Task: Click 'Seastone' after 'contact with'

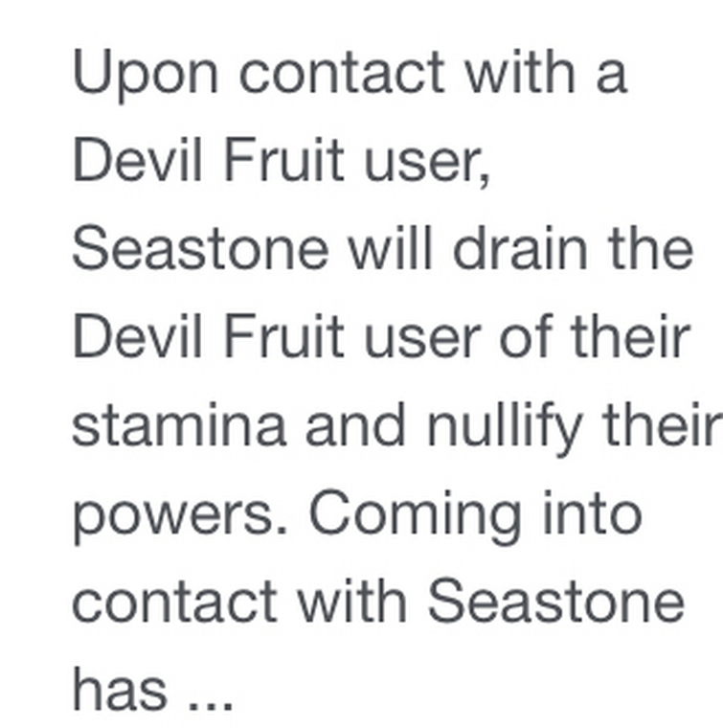Action: coord(556,601)
